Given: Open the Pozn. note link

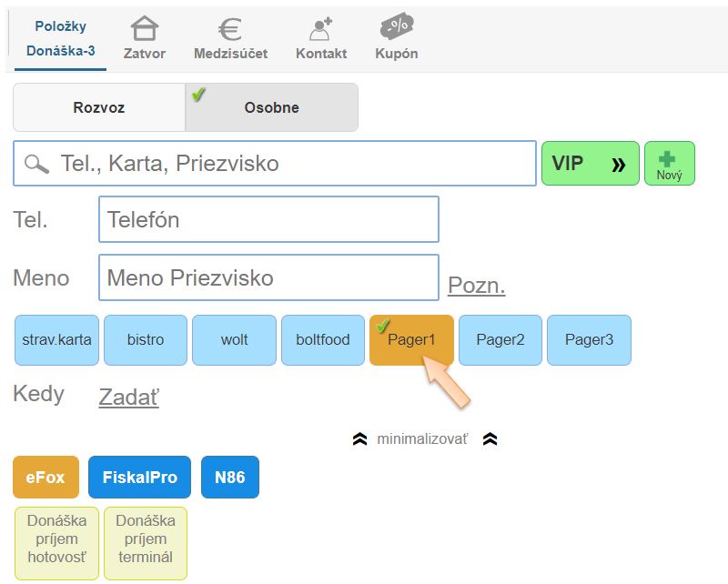Looking at the screenshot, I should tap(476, 286).
